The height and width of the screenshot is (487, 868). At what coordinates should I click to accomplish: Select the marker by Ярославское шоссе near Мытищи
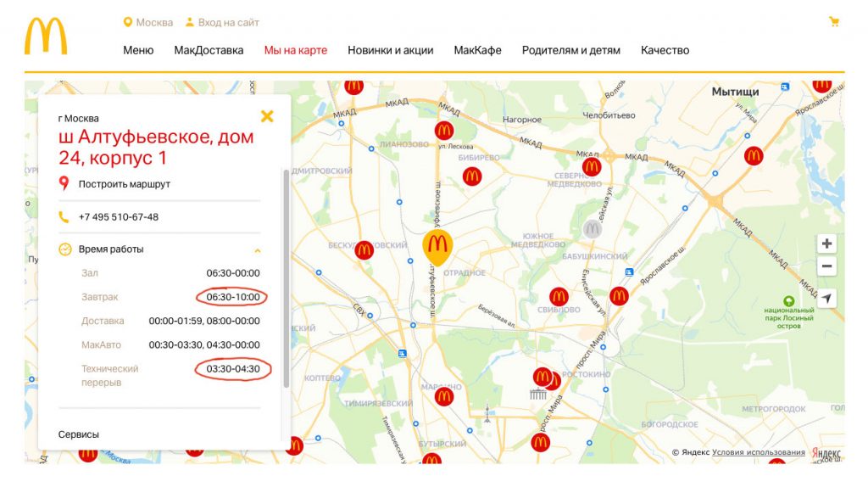coord(754,156)
